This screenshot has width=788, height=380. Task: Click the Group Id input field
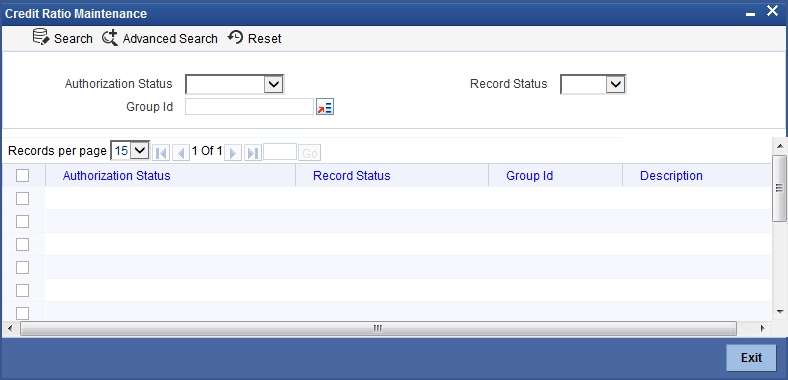[x=249, y=107]
